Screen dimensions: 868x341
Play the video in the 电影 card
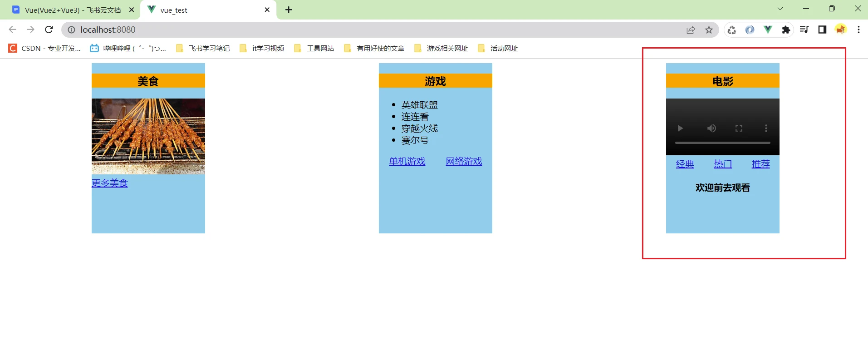680,128
